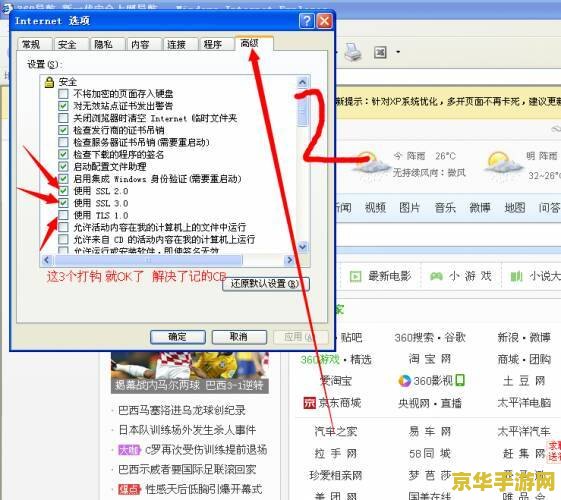This screenshot has width=561, height=500.
Task: Click the settings list scroll-up arrow
Action: (x=303, y=83)
